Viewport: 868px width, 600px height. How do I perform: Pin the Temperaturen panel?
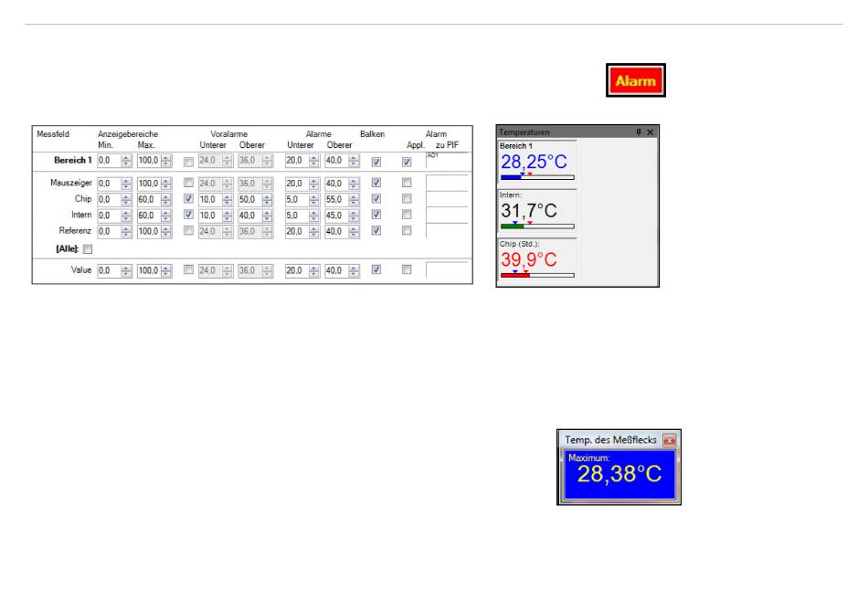pos(639,132)
